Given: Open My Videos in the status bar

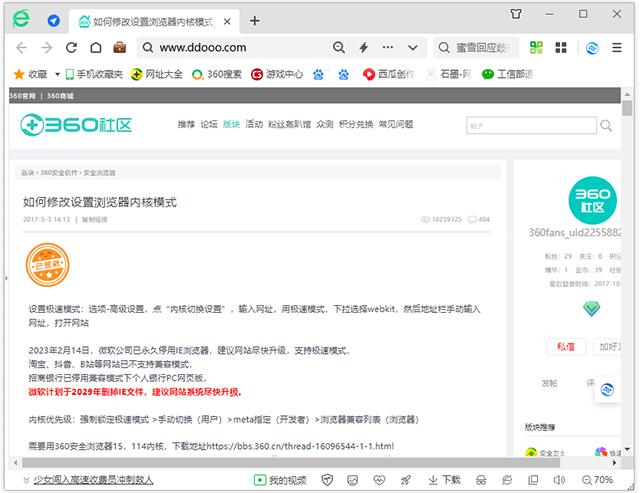Looking at the screenshot, I should tap(280, 480).
